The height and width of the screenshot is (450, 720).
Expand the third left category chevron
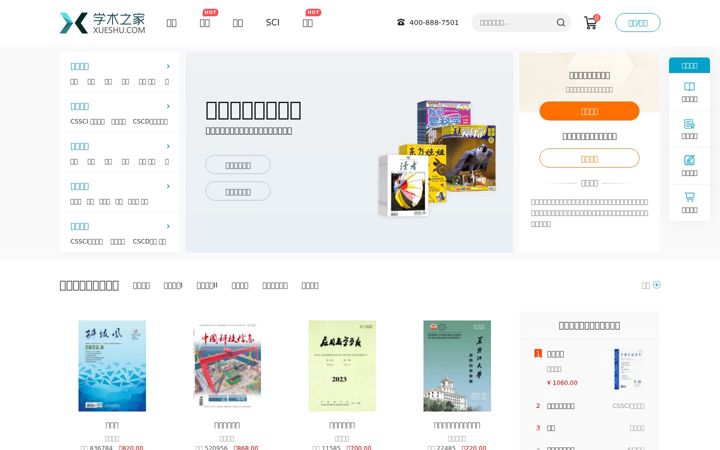click(x=168, y=146)
